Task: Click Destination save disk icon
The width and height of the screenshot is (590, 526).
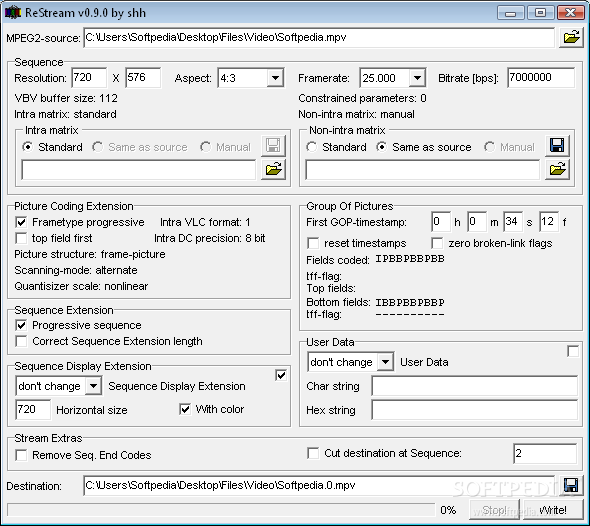Action: [x=571, y=485]
